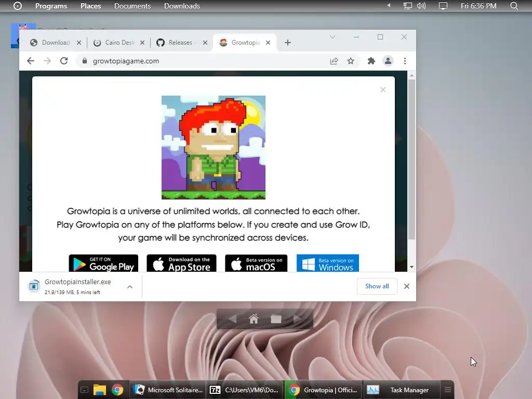Open the Downloads menu
This screenshot has width=532, height=399.
pyautogui.click(x=182, y=6)
